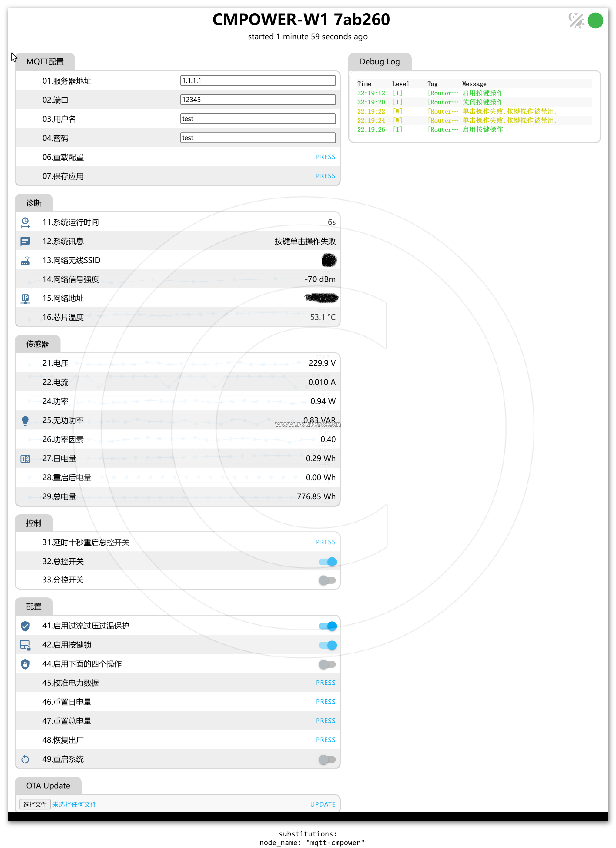The width and height of the screenshot is (616, 848).
Task: Click the restart system circular arrow icon
Action: (x=25, y=759)
